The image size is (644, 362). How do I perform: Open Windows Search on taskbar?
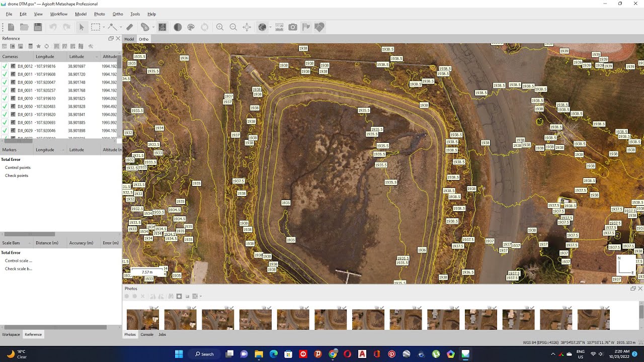204,354
